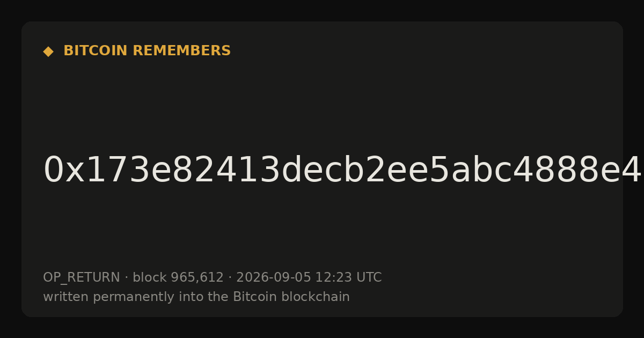Click the word BITCOIN in the orange header

pos(96,51)
